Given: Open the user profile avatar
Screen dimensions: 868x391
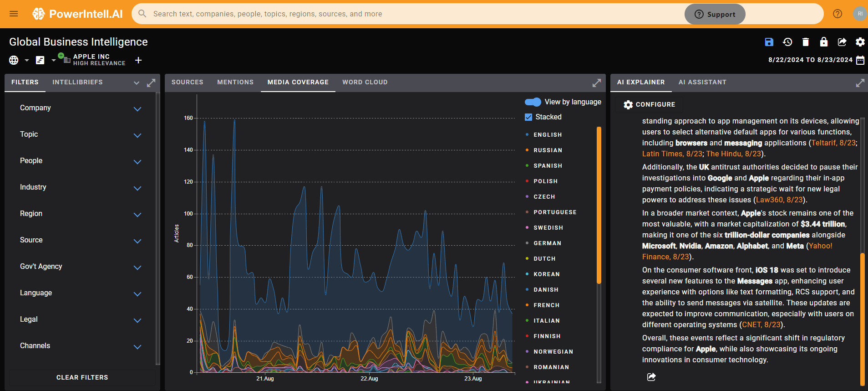Looking at the screenshot, I should click(860, 14).
